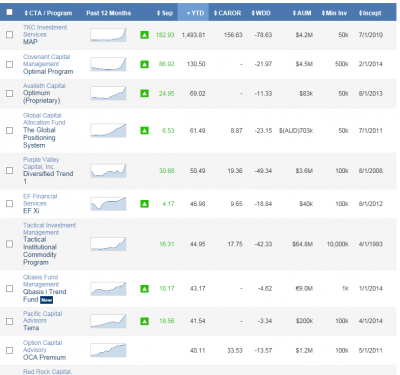Click green up-arrow icon in MAP row
The image size is (400, 375).
pos(144,35)
